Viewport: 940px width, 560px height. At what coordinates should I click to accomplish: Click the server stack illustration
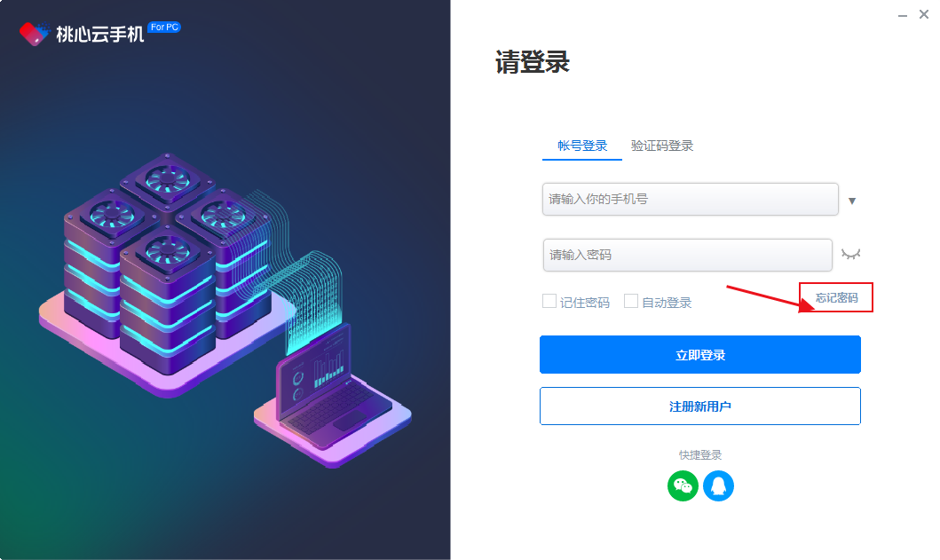click(168, 264)
